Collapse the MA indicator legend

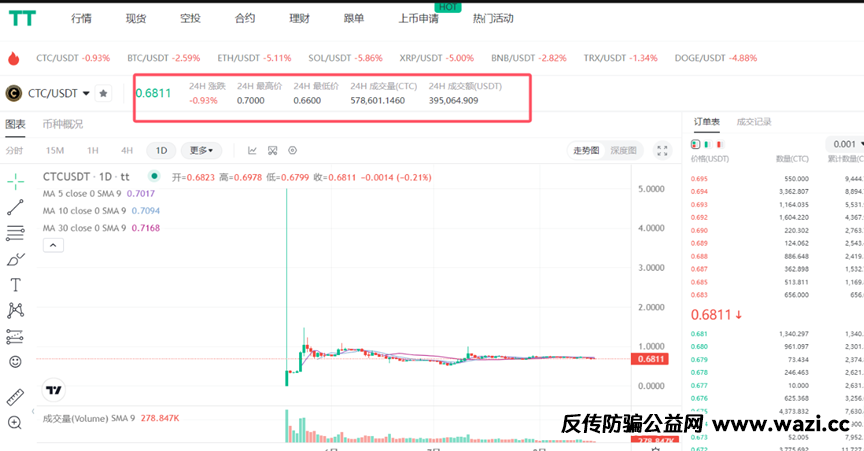point(53,245)
